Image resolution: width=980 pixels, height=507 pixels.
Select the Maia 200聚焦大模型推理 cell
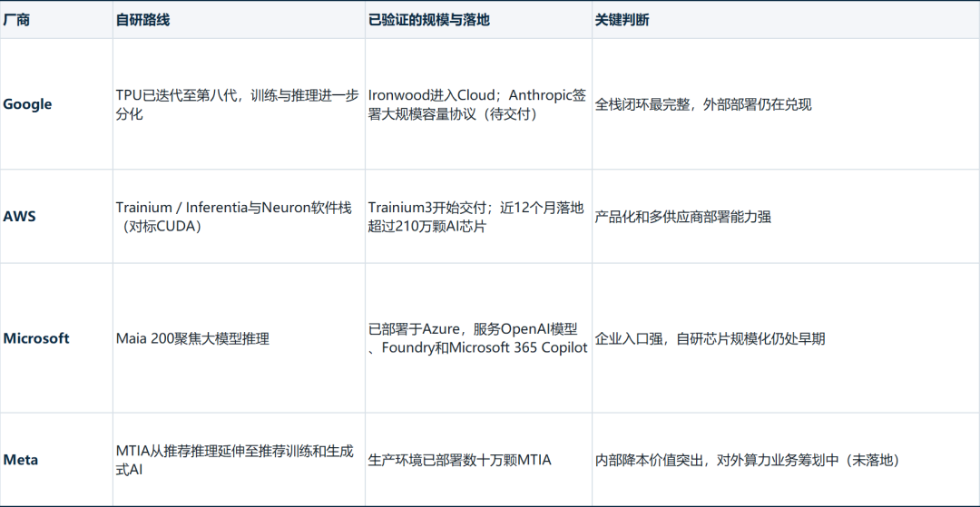[x=239, y=337]
